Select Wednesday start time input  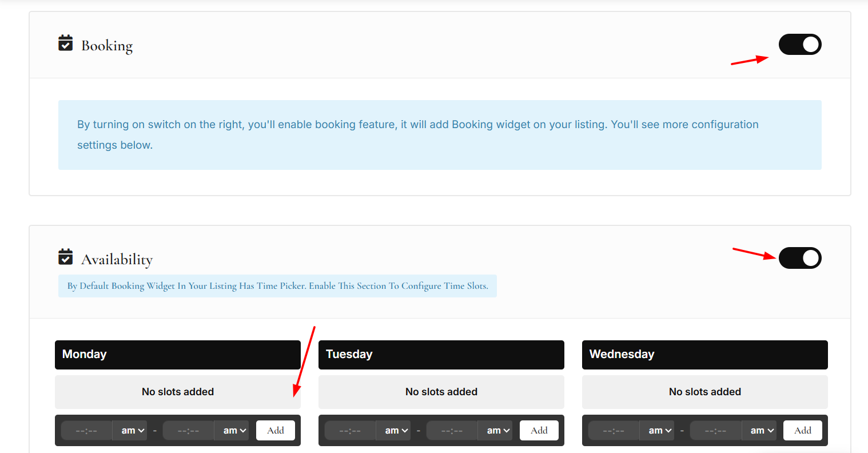614,431
